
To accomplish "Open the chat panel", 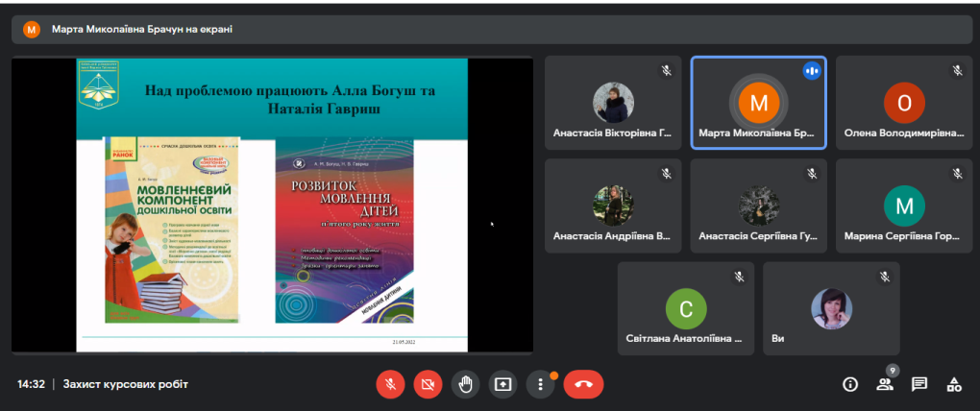I will [919, 384].
